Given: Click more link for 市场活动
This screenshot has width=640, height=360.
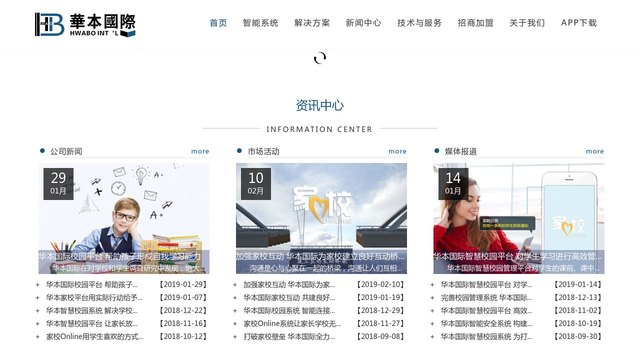Looking at the screenshot, I should point(398,151).
